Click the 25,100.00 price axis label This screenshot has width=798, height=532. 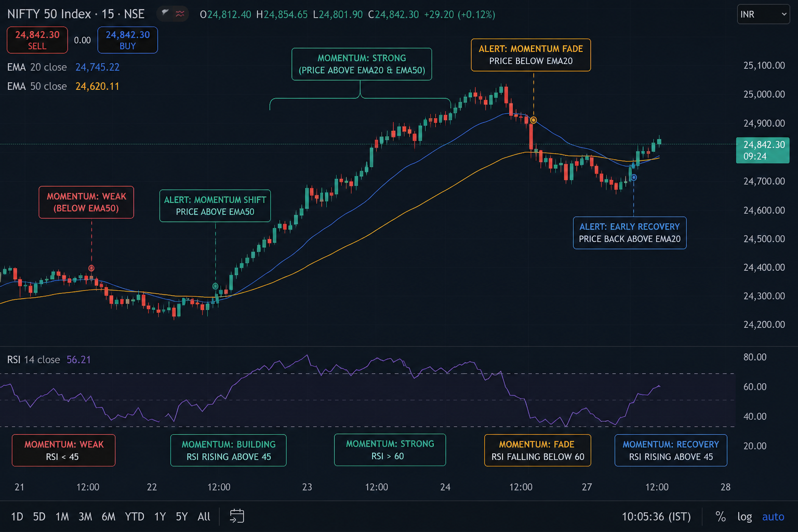point(764,65)
